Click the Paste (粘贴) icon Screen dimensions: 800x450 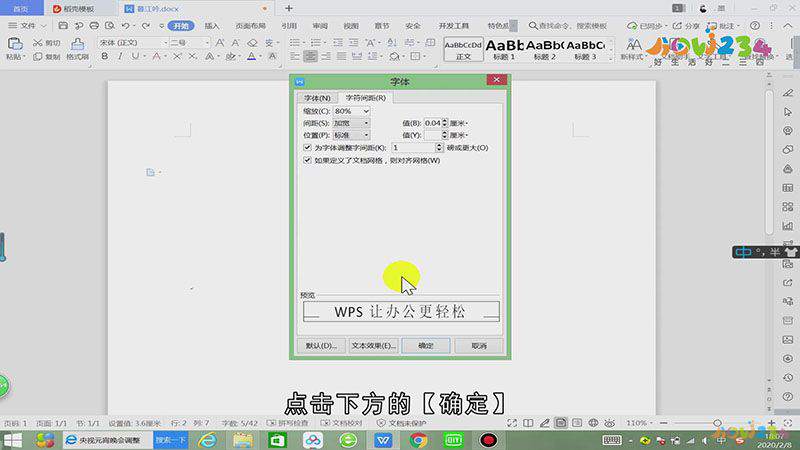point(15,44)
